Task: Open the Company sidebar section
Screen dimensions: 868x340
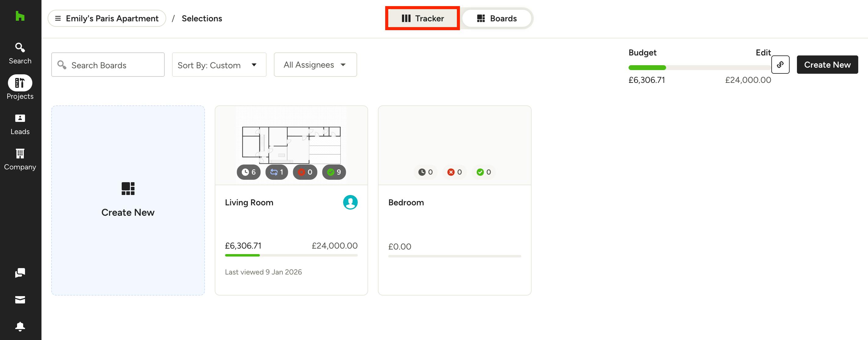Action: (x=20, y=160)
